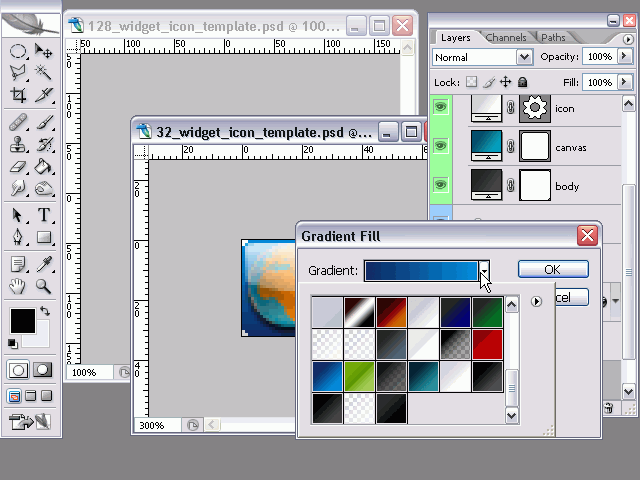Switch to Quick Mask mode
The height and width of the screenshot is (480, 640).
[x=43, y=370]
